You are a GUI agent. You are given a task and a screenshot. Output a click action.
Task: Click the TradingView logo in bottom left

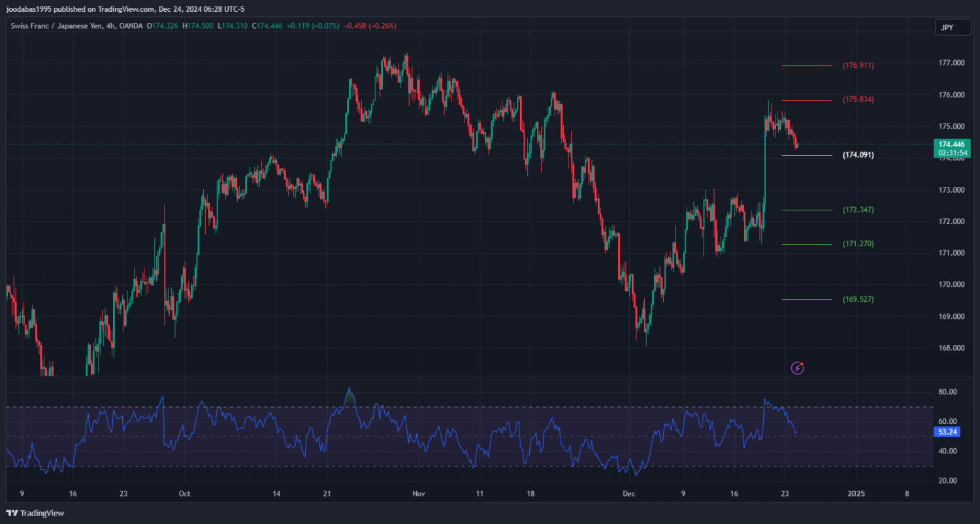coord(35,513)
